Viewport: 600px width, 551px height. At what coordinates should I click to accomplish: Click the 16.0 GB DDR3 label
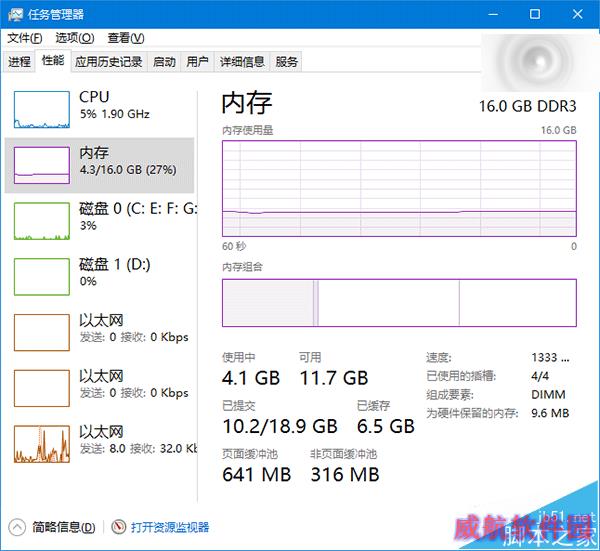pos(528,106)
